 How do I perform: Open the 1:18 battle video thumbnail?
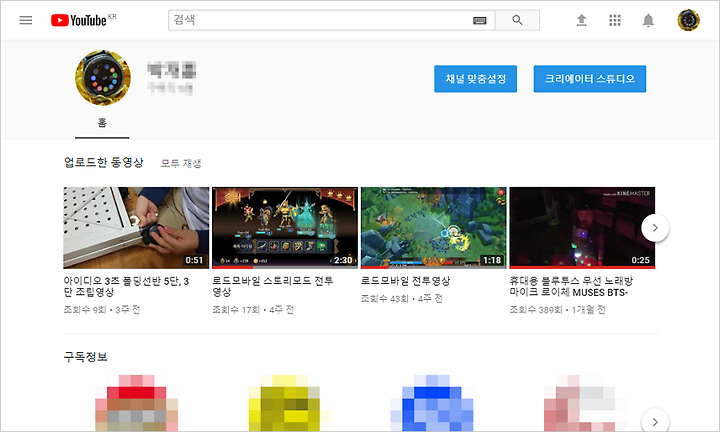(x=433, y=228)
